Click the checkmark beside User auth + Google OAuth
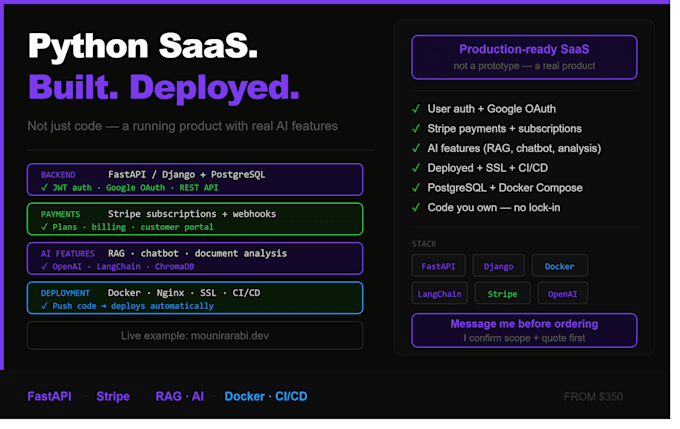The image size is (680, 429). pyautogui.click(x=416, y=109)
